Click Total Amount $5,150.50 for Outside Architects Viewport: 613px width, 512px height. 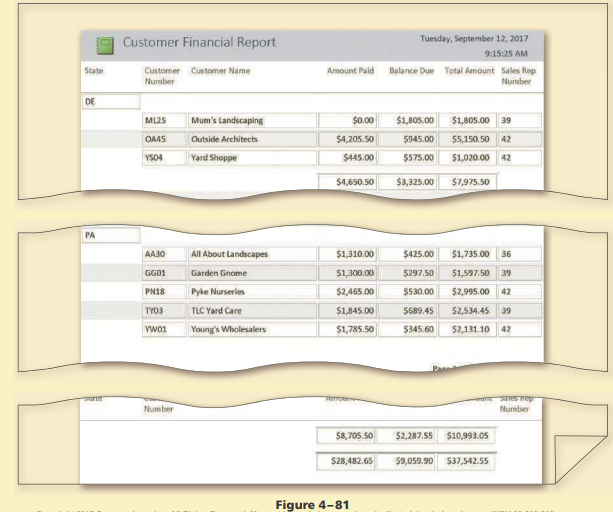(468, 139)
